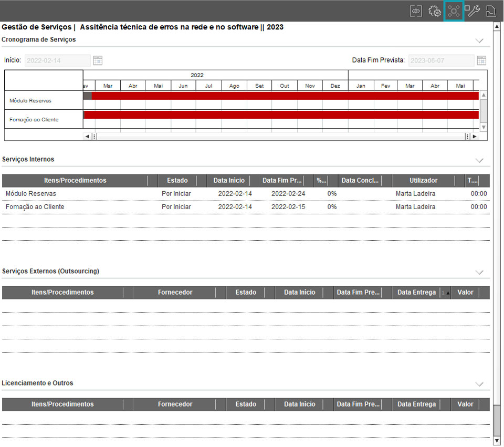
Task: Open calendar picker next to Início date
Action: [98, 60]
